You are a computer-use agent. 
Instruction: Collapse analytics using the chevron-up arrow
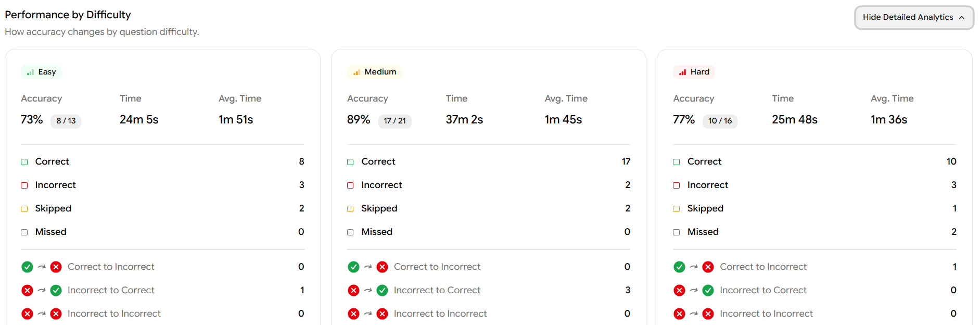pyautogui.click(x=962, y=18)
